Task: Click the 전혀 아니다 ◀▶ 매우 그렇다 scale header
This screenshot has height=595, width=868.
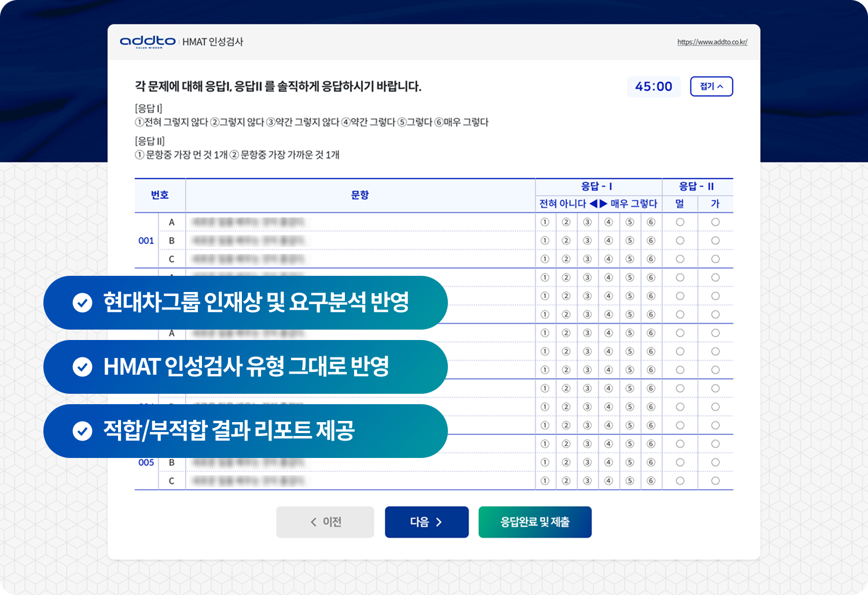Action: click(598, 204)
